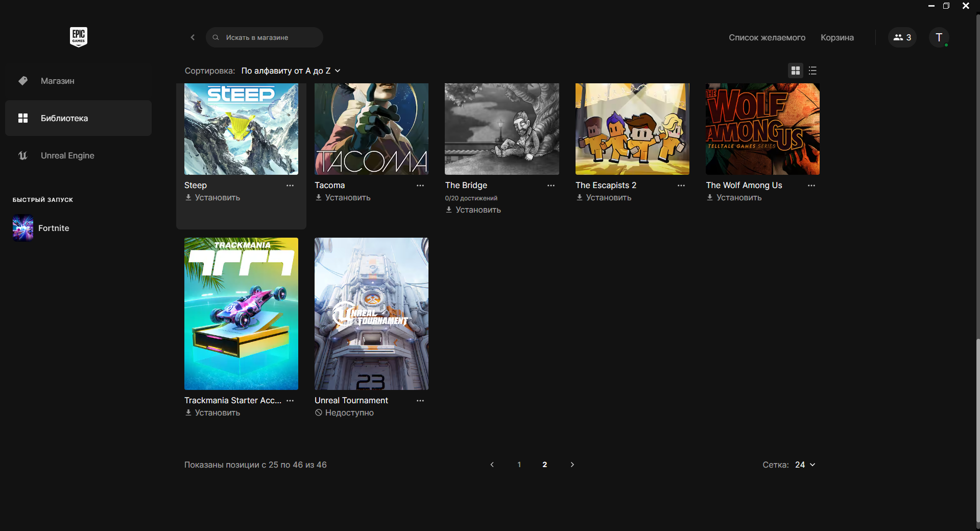This screenshot has width=980, height=531.
Task: Restore down the launcher window
Action: point(946,6)
